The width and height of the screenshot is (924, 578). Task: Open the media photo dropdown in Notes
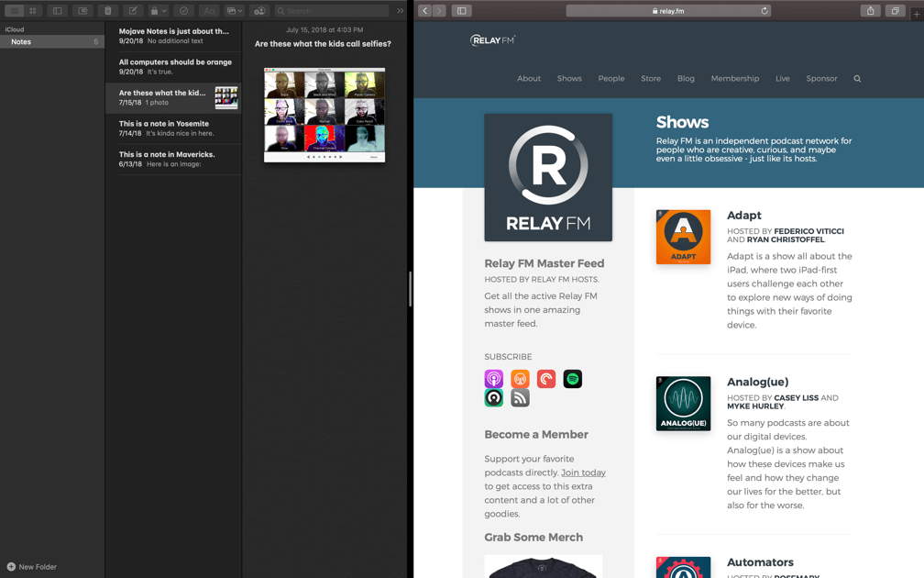tap(235, 11)
